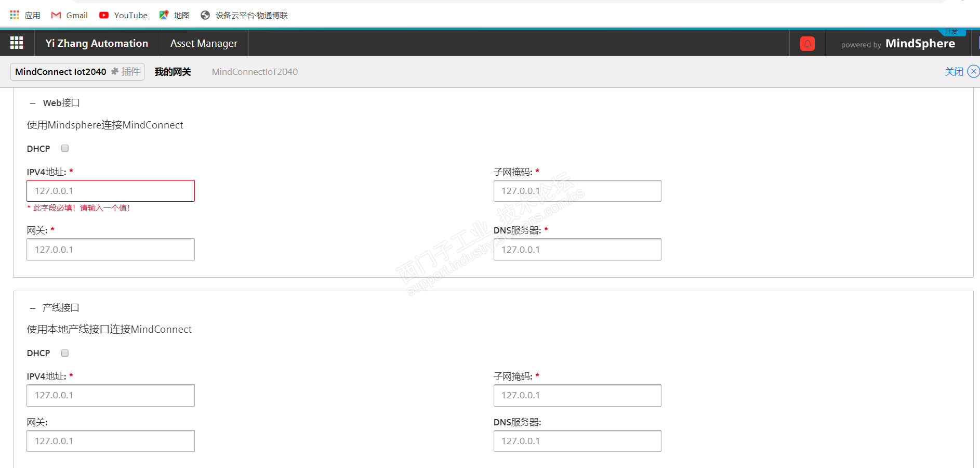Open the YouTube bookmark

123,15
